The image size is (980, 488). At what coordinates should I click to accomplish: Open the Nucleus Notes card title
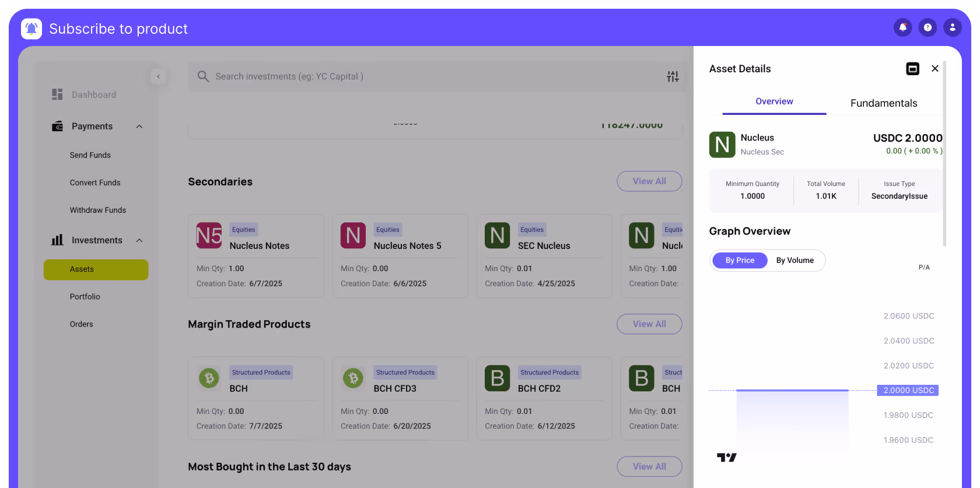click(260, 246)
